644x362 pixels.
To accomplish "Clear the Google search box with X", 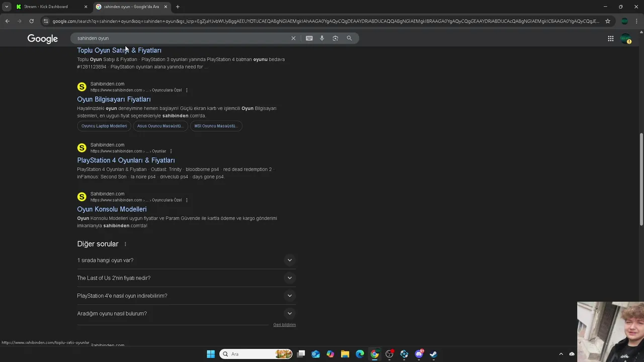I will coord(293,38).
